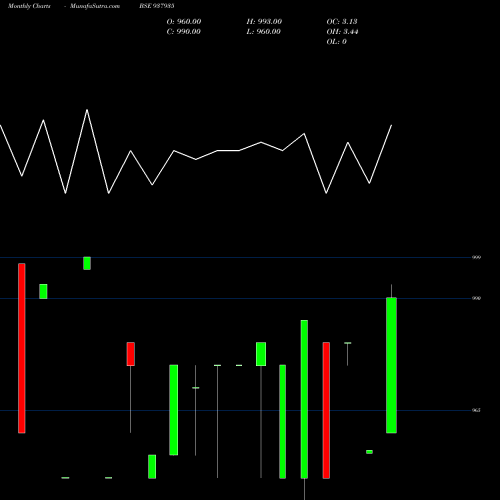Click the "Monthly Charts" title text
The image size is (500, 500).
[29, 6]
